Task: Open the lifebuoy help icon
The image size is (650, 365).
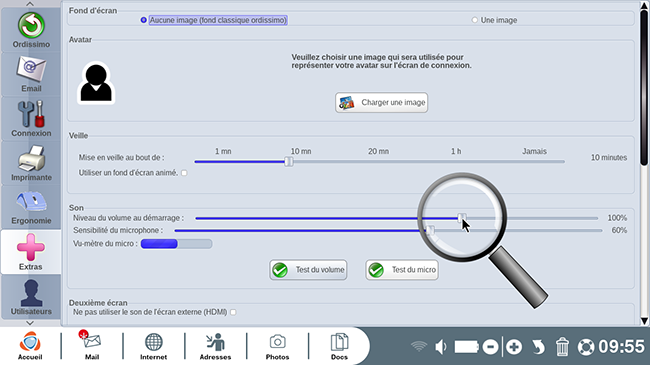Action: 586,347
